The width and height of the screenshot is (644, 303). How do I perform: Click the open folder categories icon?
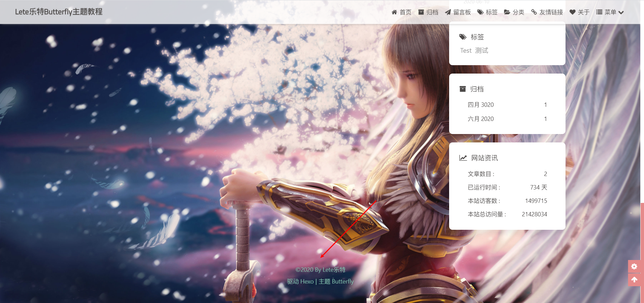click(x=507, y=12)
